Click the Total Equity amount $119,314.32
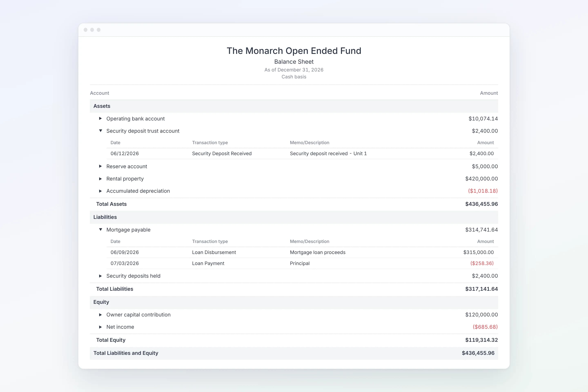588x392 pixels. coord(481,340)
